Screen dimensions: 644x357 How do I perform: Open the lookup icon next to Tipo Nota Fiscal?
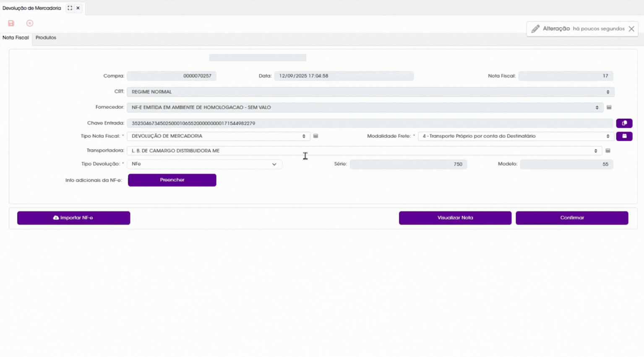click(x=316, y=136)
